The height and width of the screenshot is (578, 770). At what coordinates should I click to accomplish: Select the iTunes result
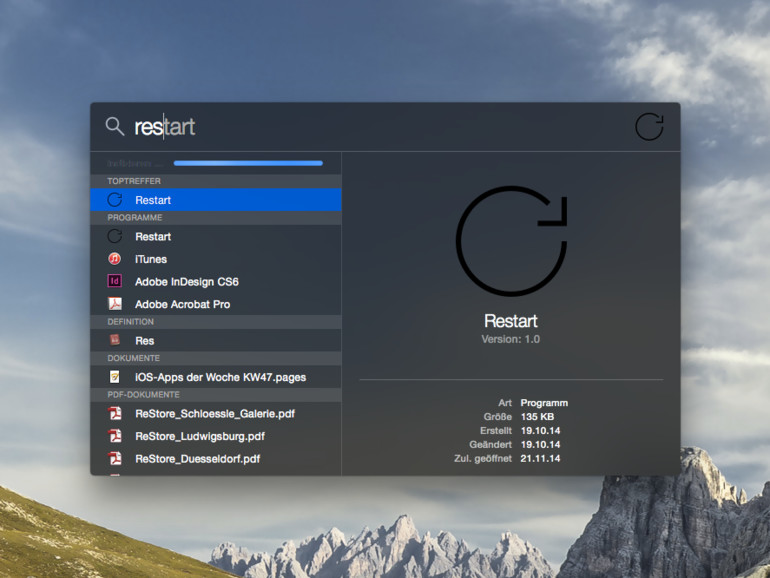pos(216,259)
